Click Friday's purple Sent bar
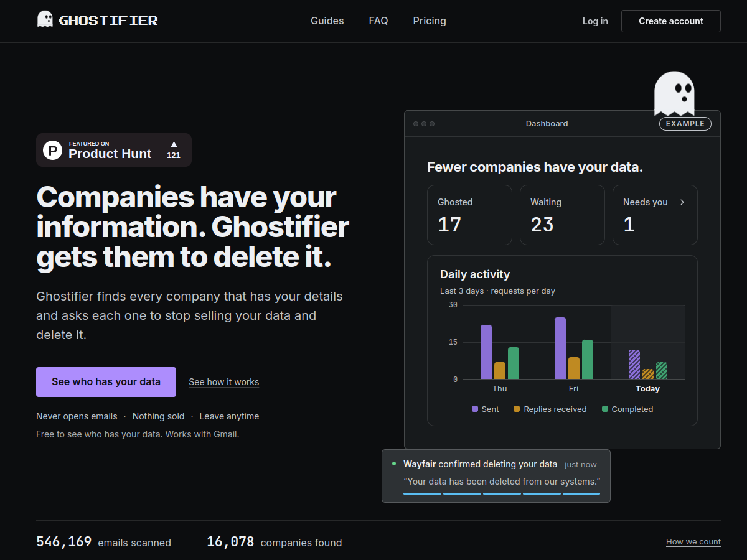 560,348
